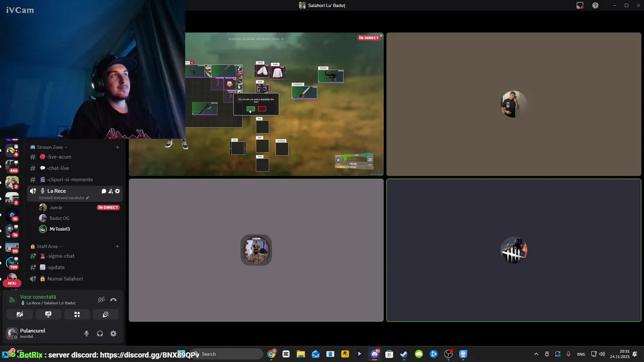
Task: Click the Windows taskbar Search box
Action: point(227,354)
